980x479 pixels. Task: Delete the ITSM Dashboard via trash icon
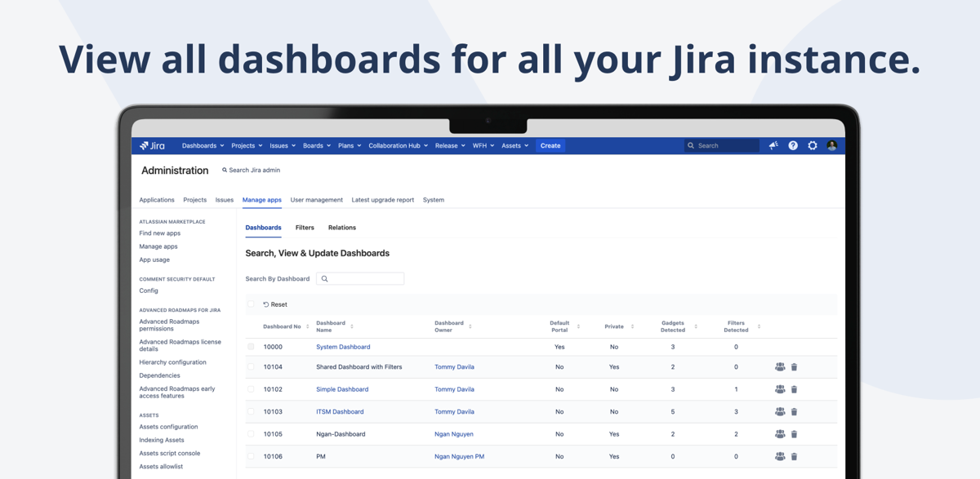pyautogui.click(x=794, y=412)
